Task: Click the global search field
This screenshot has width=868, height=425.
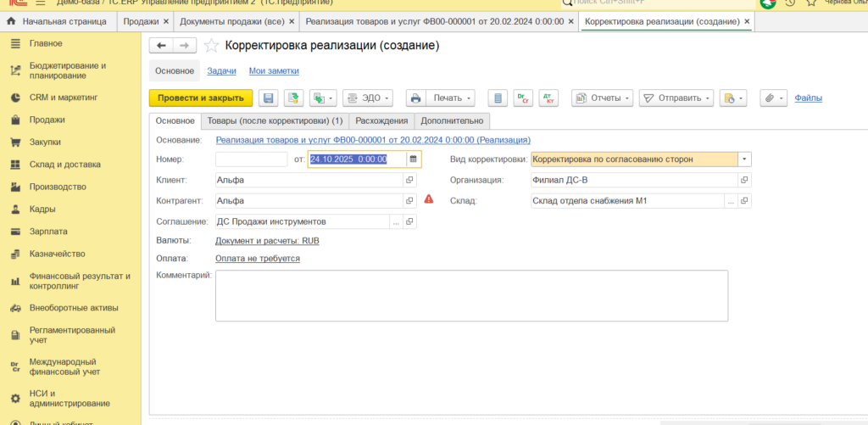Action: tap(658, 3)
